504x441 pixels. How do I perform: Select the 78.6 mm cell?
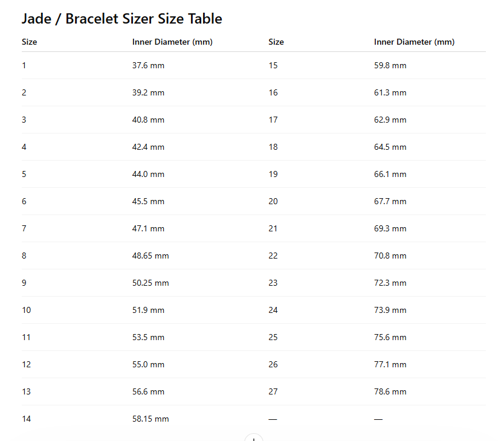(390, 391)
